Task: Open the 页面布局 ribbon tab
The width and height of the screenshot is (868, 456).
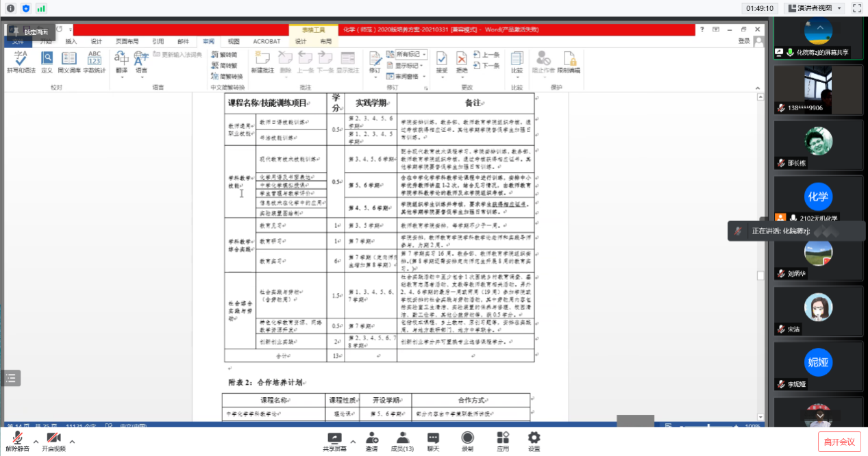Action: click(127, 41)
